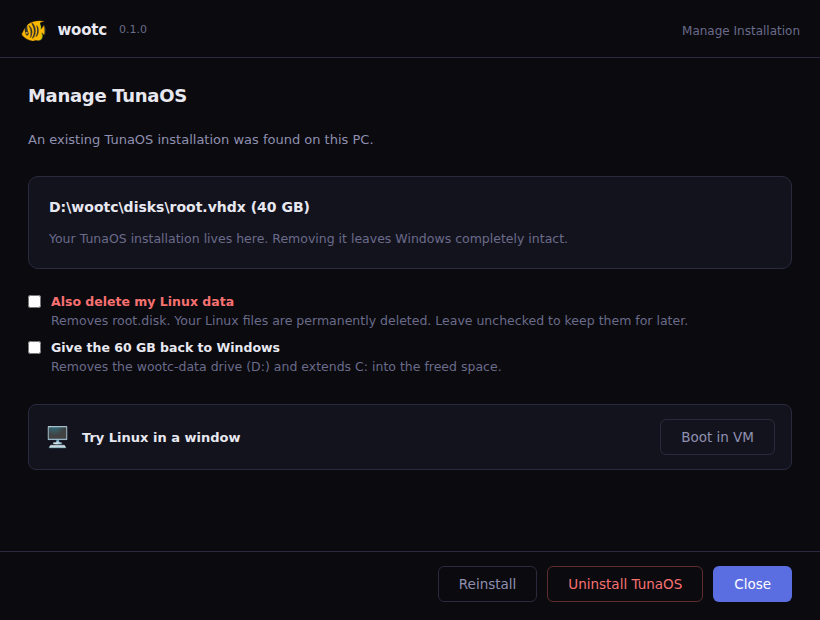This screenshot has width=820, height=620.
Task: Click the Removes root.disk description text
Action: pyautogui.click(x=369, y=320)
